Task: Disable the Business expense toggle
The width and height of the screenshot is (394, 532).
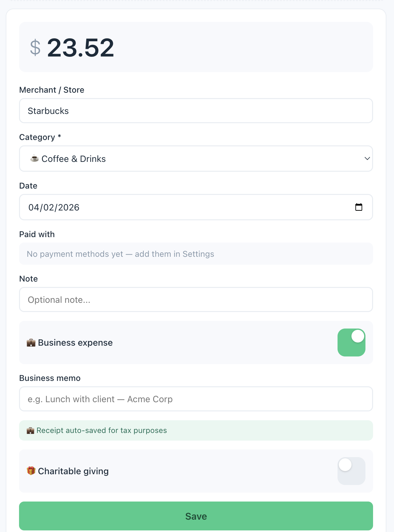Action: coord(351,342)
